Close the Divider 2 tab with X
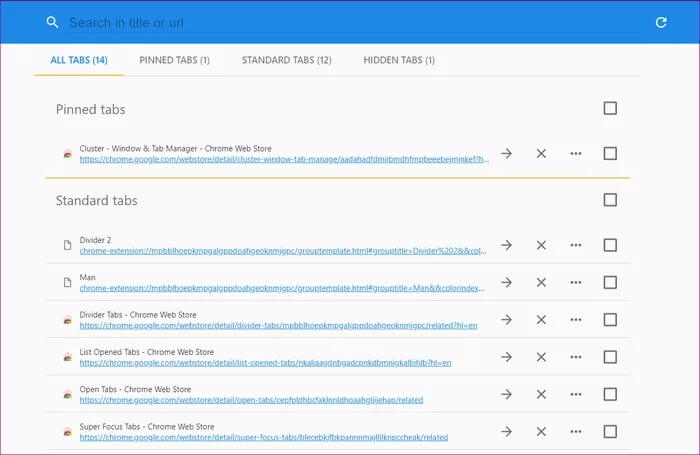 coord(541,245)
